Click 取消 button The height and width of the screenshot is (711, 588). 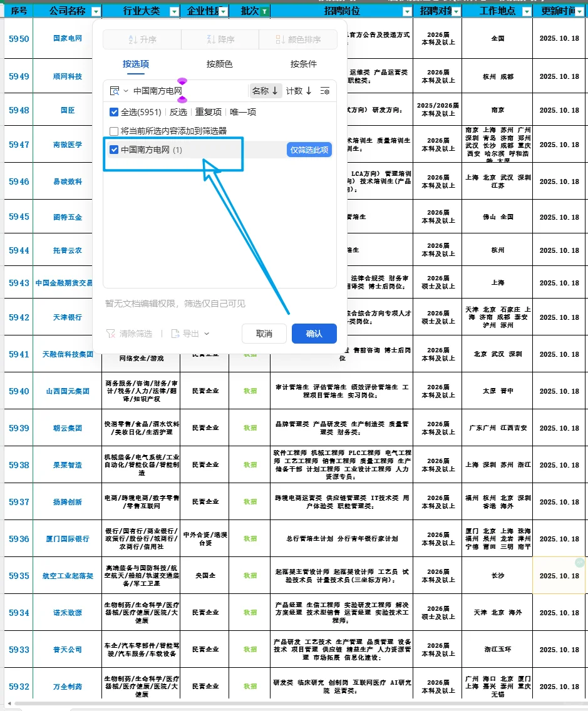264,334
